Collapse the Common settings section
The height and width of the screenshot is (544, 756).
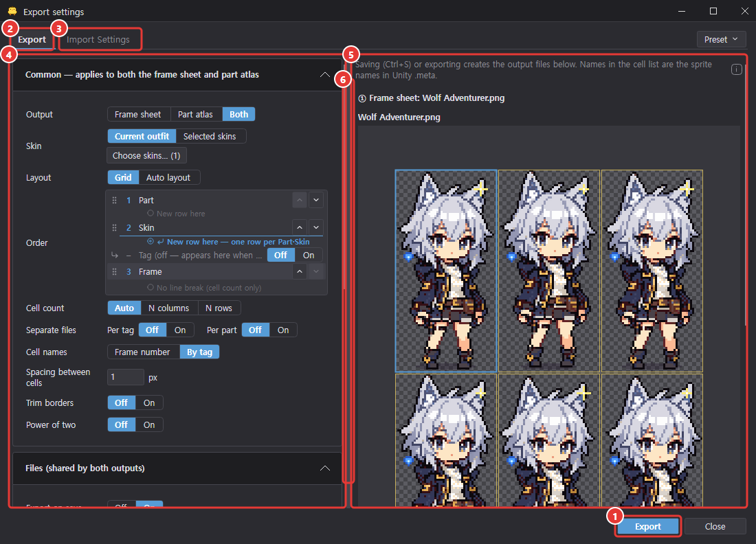325,75
